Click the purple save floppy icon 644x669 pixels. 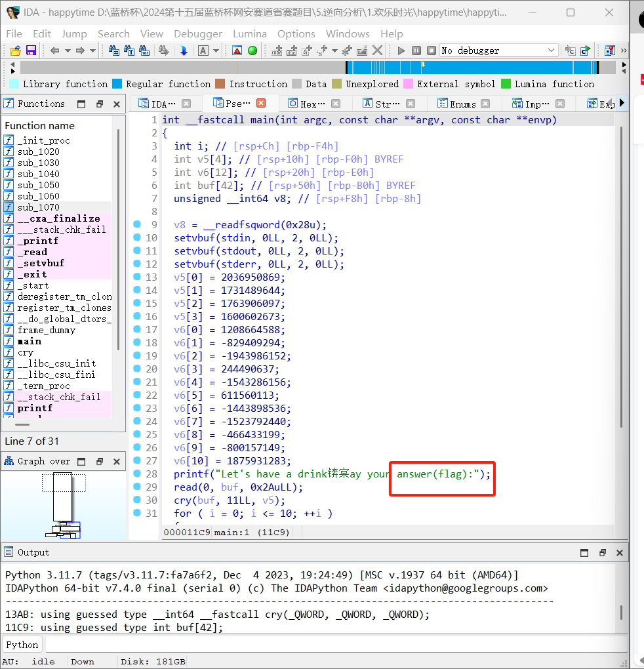[31, 51]
